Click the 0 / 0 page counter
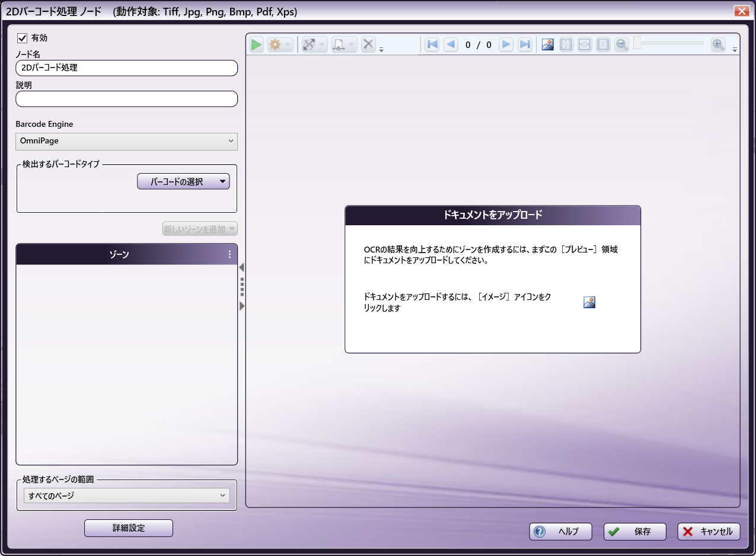This screenshot has height=556, width=756. point(479,44)
